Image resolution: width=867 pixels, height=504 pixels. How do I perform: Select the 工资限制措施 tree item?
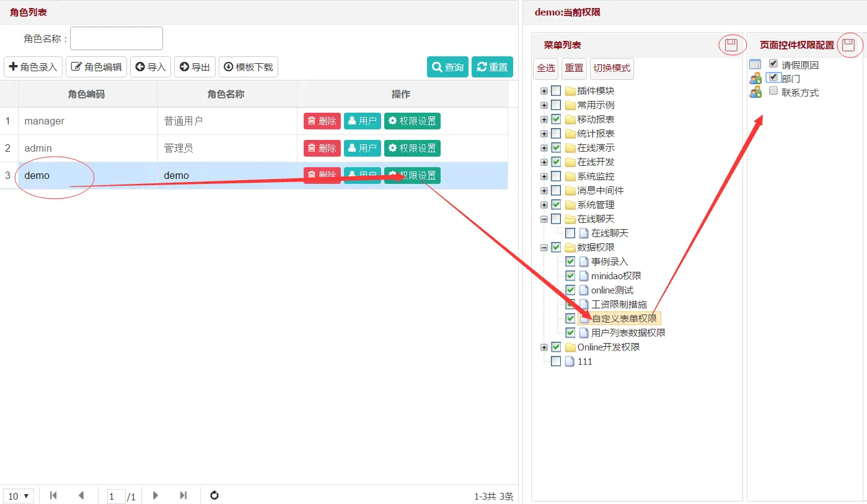[619, 304]
